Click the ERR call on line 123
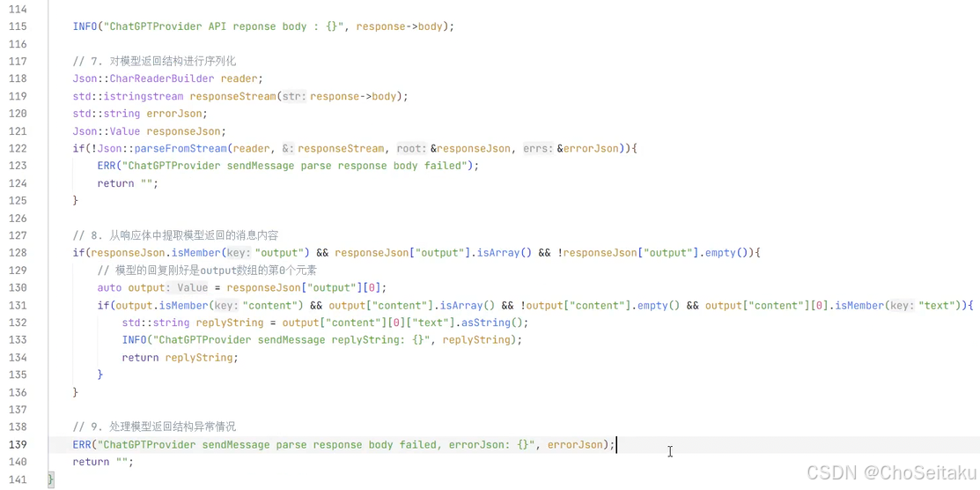 [x=288, y=166]
